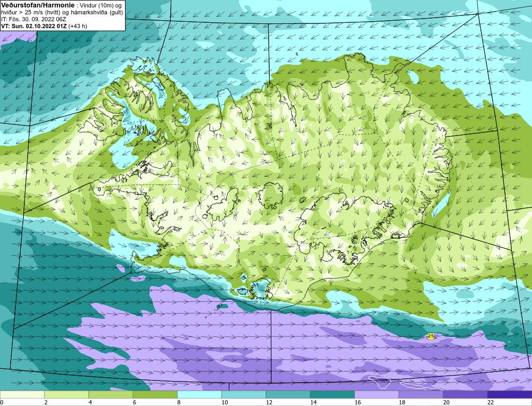Click the Veðurstofan/Harmonie title text
This screenshot has height=406, width=532.
pos(37,5)
